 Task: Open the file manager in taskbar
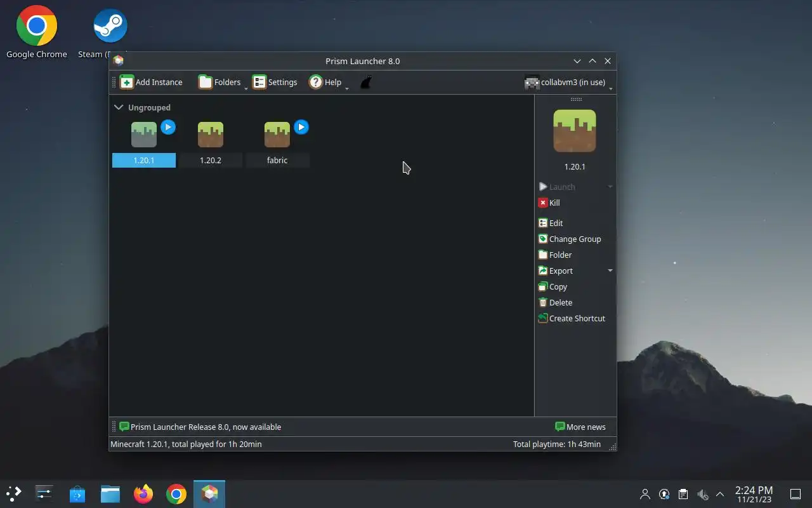pyautogui.click(x=110, y=493)
